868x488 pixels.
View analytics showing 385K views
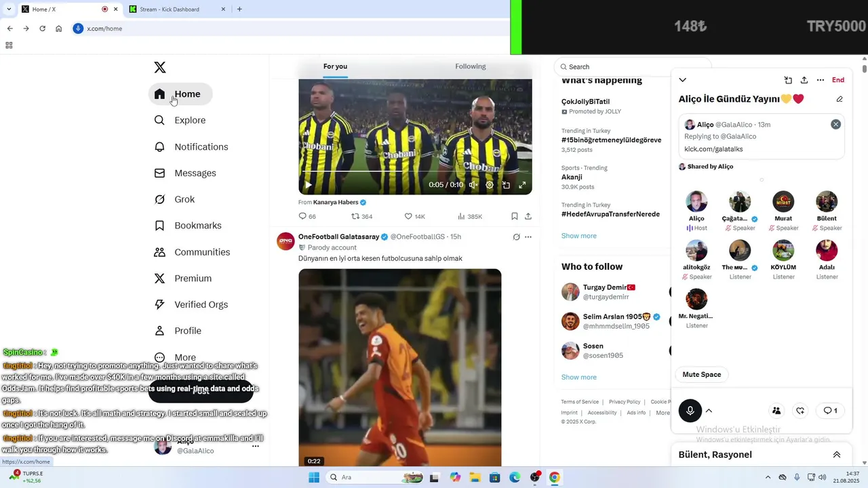point(469,216)
